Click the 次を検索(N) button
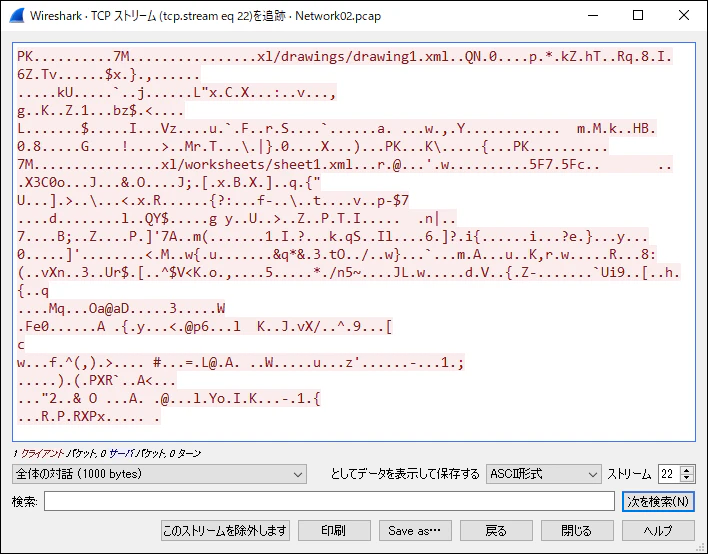This screenshot has height=554, width=708. point(658,502)
